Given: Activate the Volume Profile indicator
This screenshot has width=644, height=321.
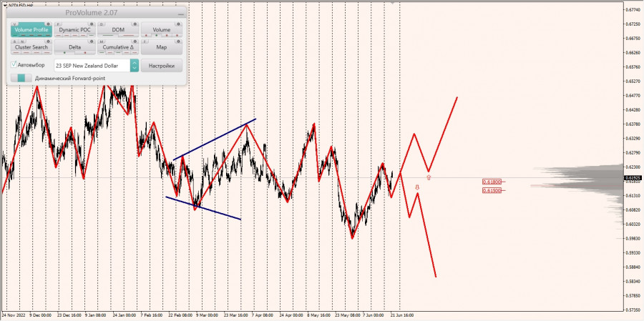Looking at the screenshot, I should pyautogui.click(x=31, y=29).
